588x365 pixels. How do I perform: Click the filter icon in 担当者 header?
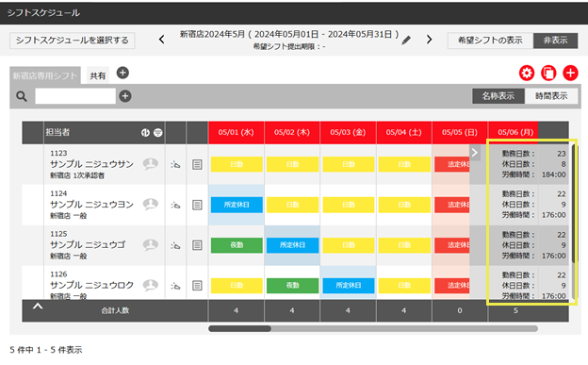(x=158, y=133)
